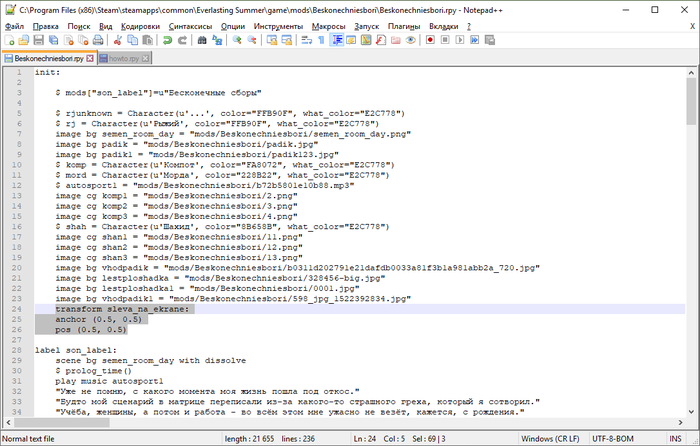Switch to the Beskonechniesbori.rpy tab
The image size is (700, 446).
[49, 58]
